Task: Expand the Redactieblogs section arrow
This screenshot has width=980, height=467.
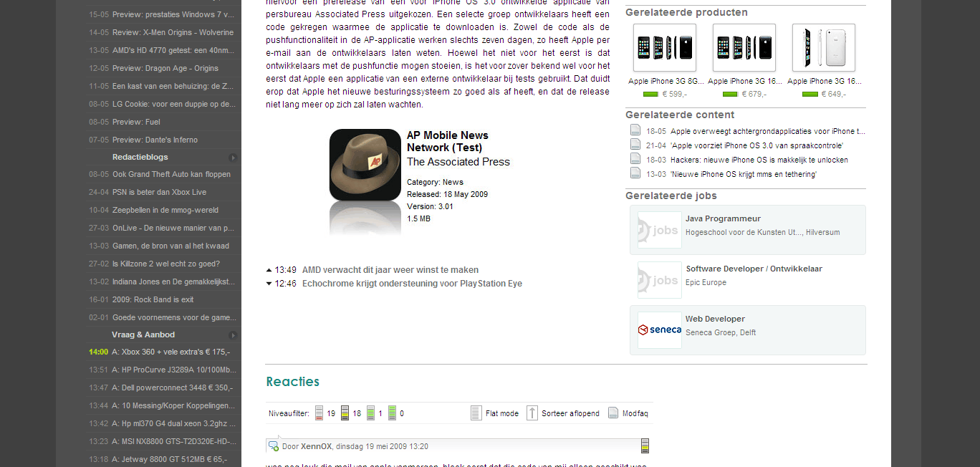Action: (x=233, y=158)
